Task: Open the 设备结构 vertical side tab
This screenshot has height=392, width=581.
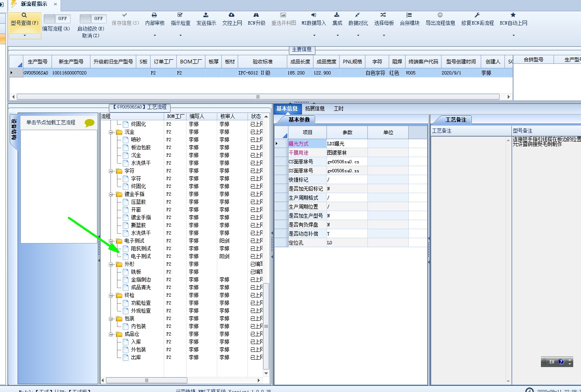Action: coord(14,130)
